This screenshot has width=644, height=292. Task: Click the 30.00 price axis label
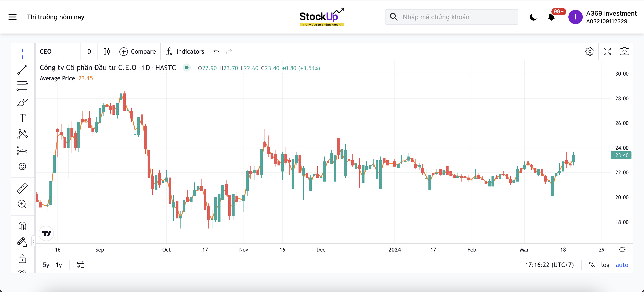[x=622, y=74]
